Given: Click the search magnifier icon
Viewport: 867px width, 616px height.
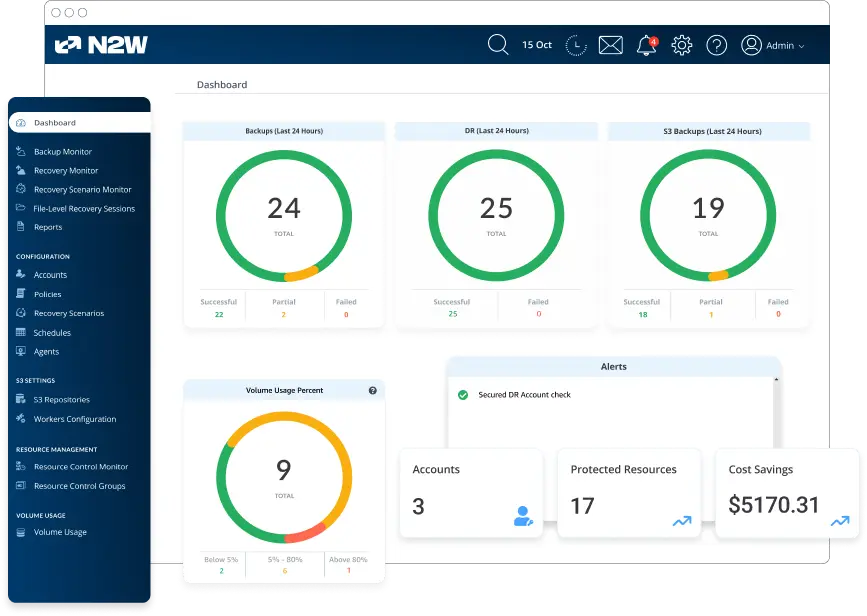Looking at the screenshot, I should [497, 45].
